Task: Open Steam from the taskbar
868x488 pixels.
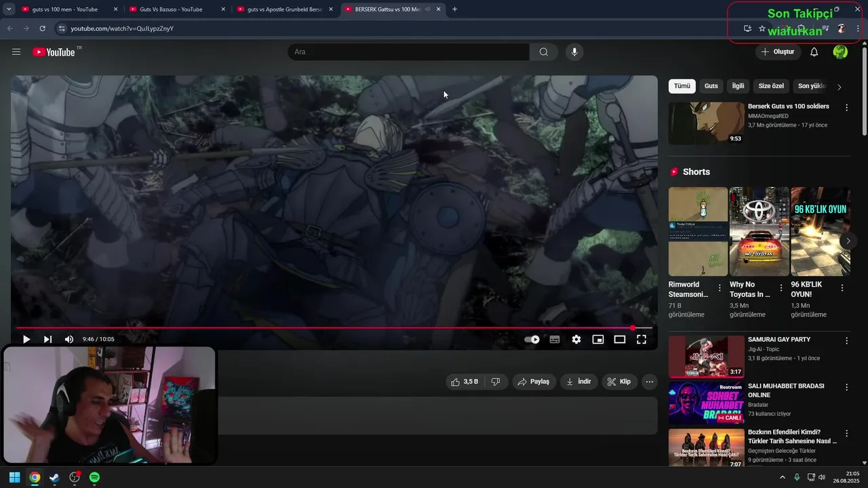Action: [54, 477]
